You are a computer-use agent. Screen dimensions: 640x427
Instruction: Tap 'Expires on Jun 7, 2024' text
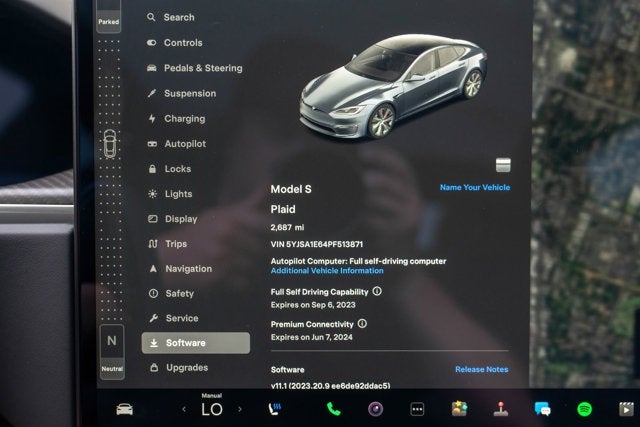point(311,337)
